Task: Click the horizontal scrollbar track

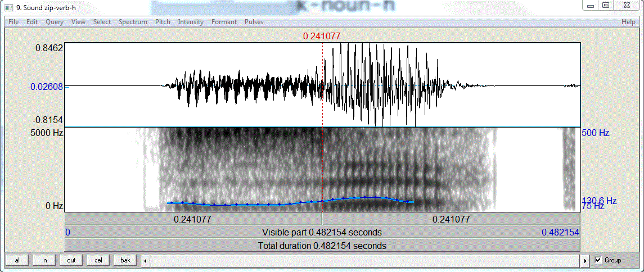Action: (366, 261)
